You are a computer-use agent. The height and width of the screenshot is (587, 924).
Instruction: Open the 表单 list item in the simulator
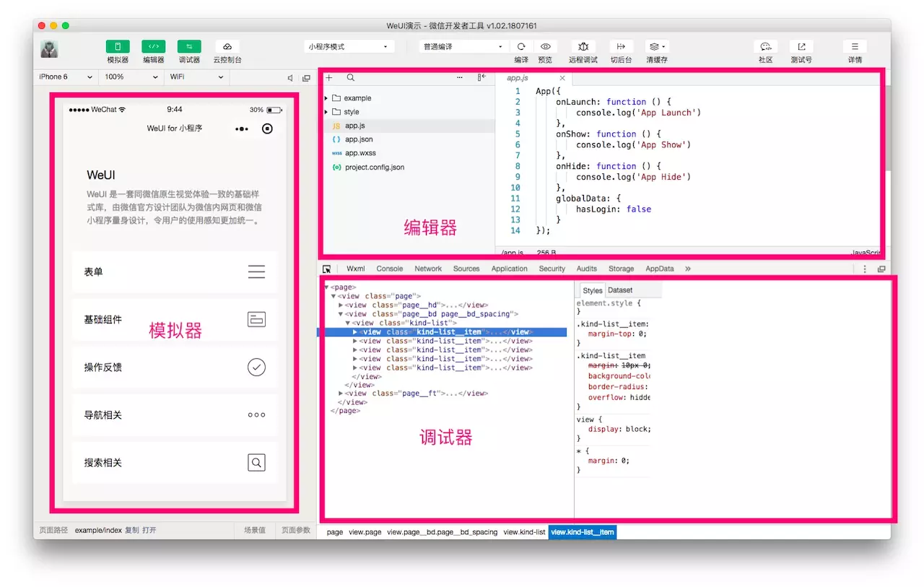click(175, 272)
